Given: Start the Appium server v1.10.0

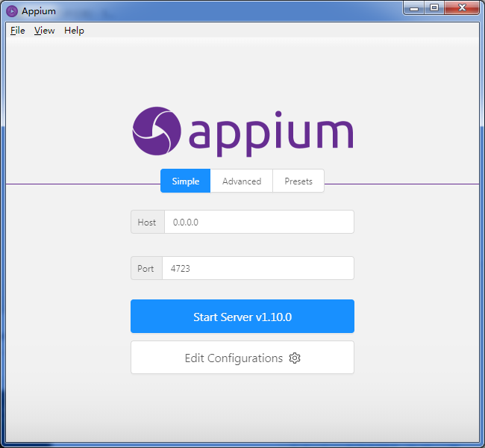Looking at the screenshot, I should 242,316.
